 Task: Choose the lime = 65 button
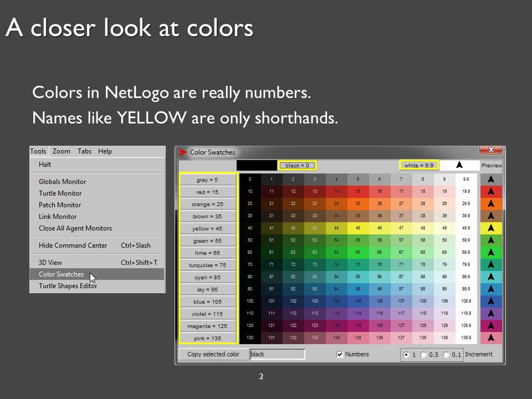tap(207, 253)
